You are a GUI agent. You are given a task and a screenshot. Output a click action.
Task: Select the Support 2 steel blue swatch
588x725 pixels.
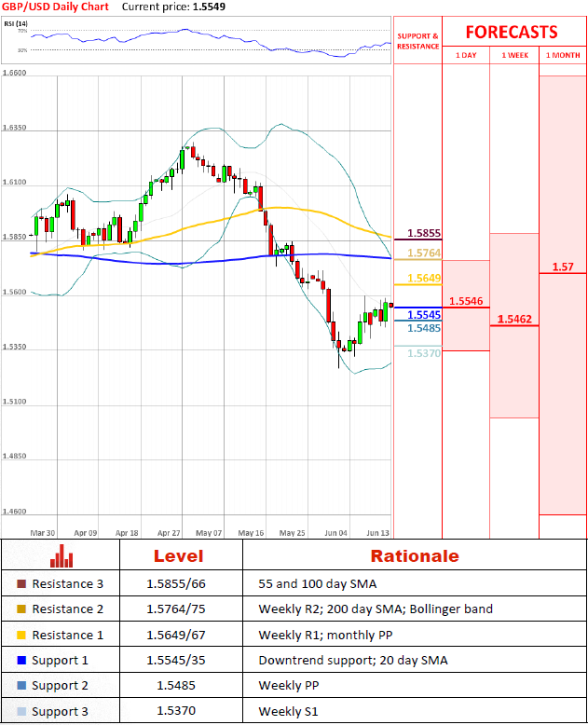click(x=21, y=685)
